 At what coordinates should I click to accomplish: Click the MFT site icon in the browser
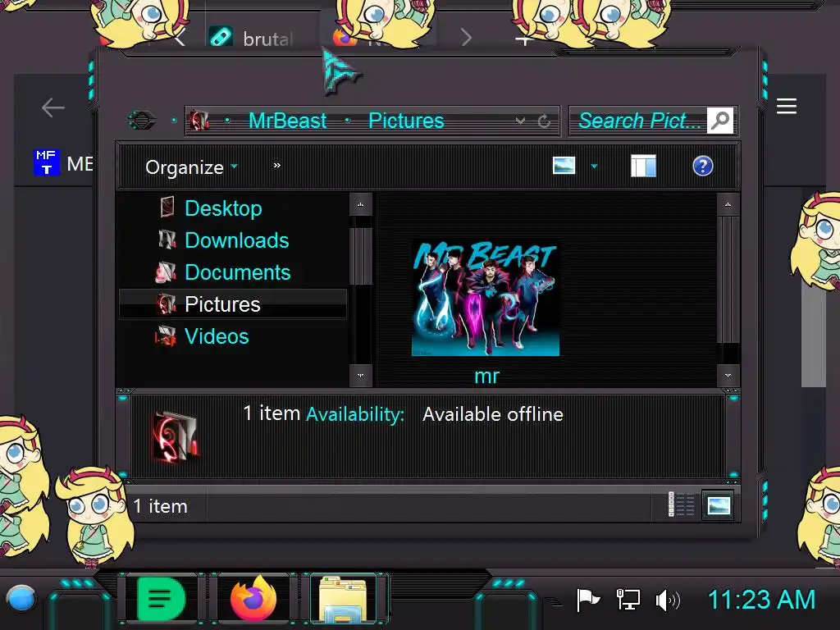47,162
